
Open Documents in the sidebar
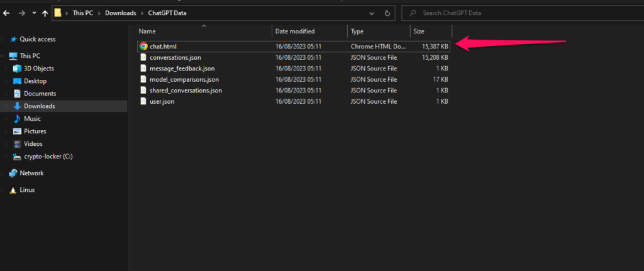click(40, 94)
